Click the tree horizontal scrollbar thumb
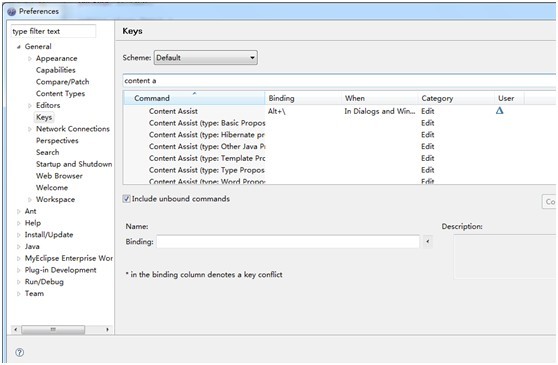Image resolution: width=558 pixels, height=365 pixels. 53,329
